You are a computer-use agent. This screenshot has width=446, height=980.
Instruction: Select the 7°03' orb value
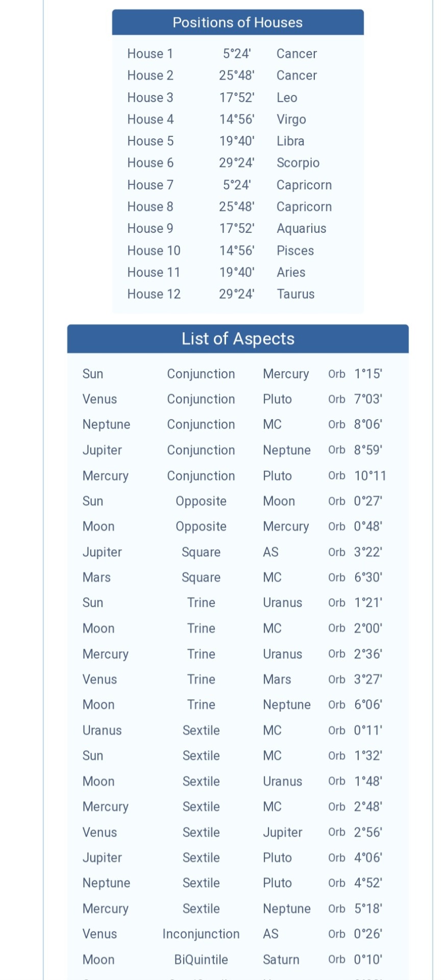[x=368, y=399]
